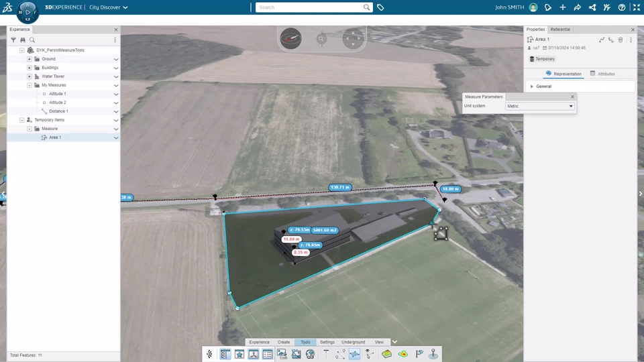Click the terrain layers tool icon
This screenshot has width=644, height=362.
click(386, 354)
